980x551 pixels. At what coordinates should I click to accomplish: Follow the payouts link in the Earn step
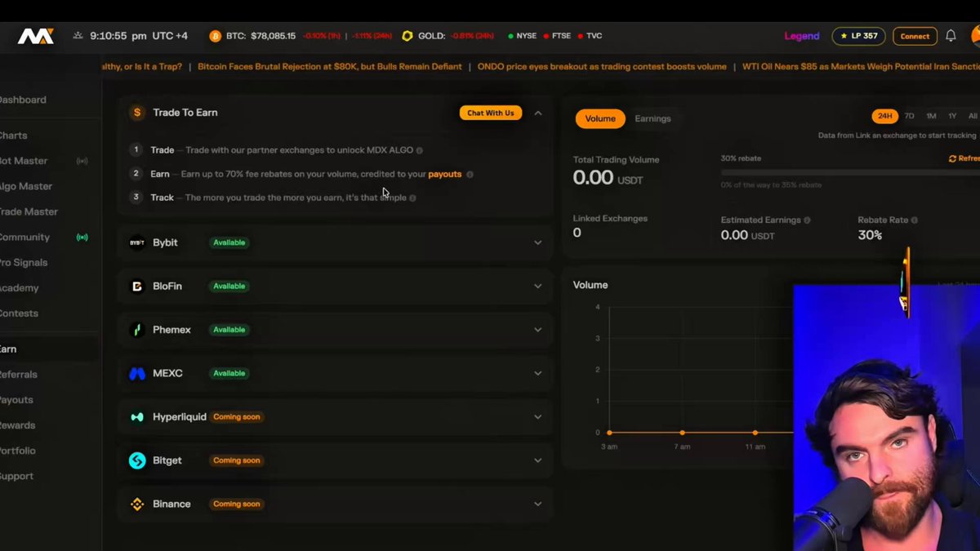pos(445,174)
